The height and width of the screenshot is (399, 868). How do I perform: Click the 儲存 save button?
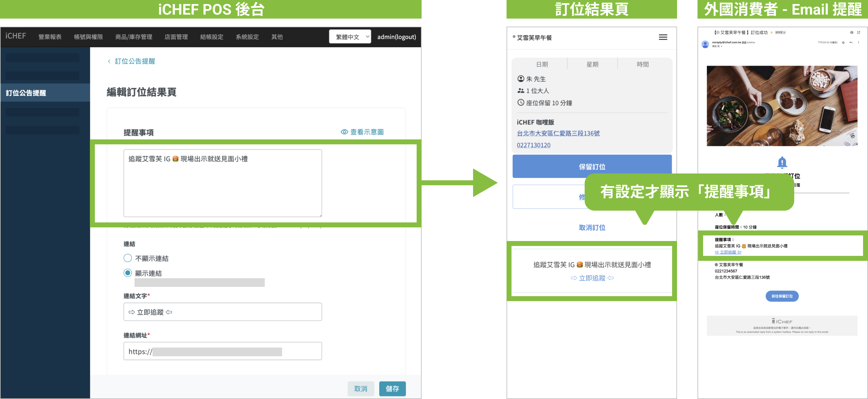coord(392,388)
